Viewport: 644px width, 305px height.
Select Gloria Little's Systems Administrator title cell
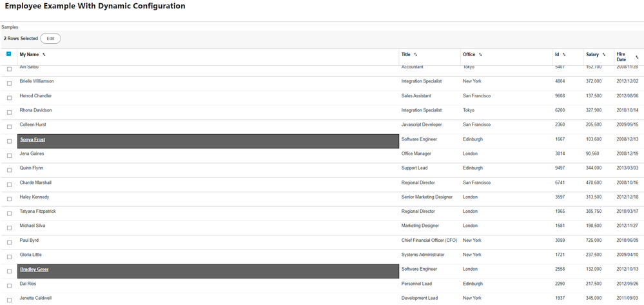[x=425, y=255]
